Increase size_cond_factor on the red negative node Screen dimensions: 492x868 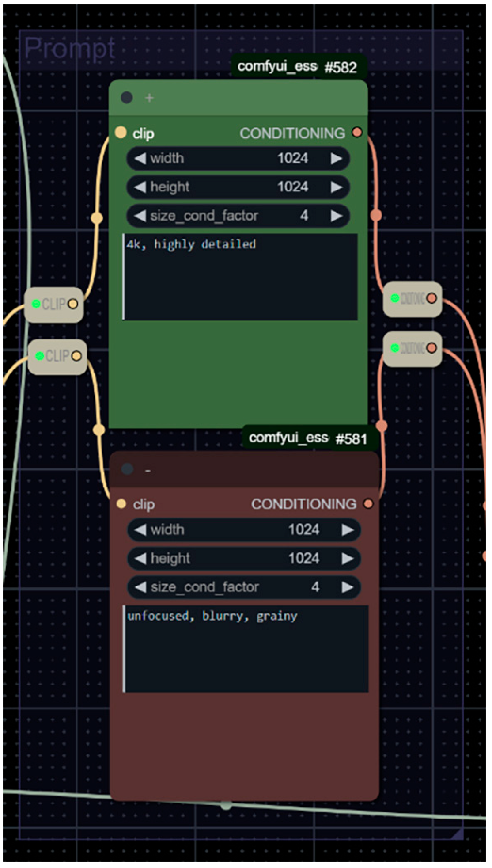tap(348, 587)
